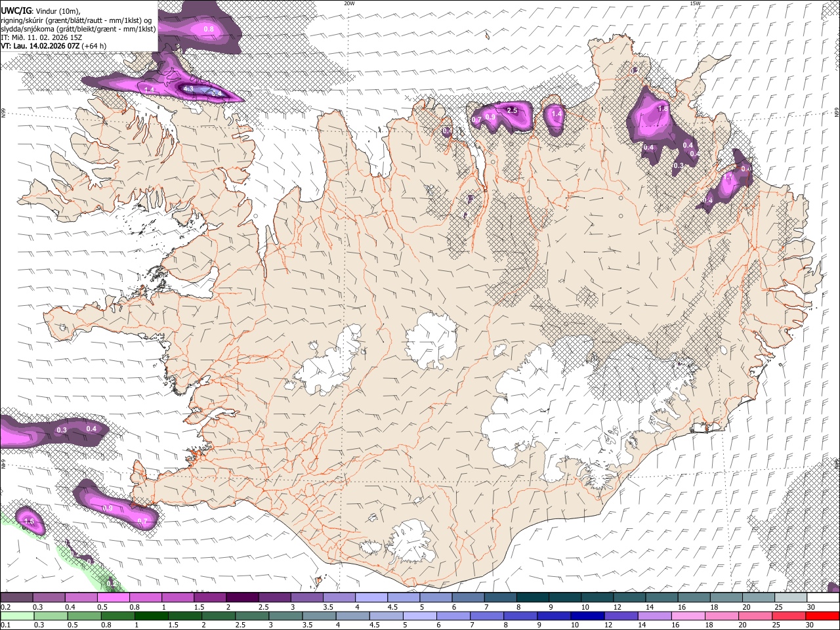The width and height of the screenshot is (840, 630).
Task: Click the 20W longitude label
Action: click(x=349, y=3)
